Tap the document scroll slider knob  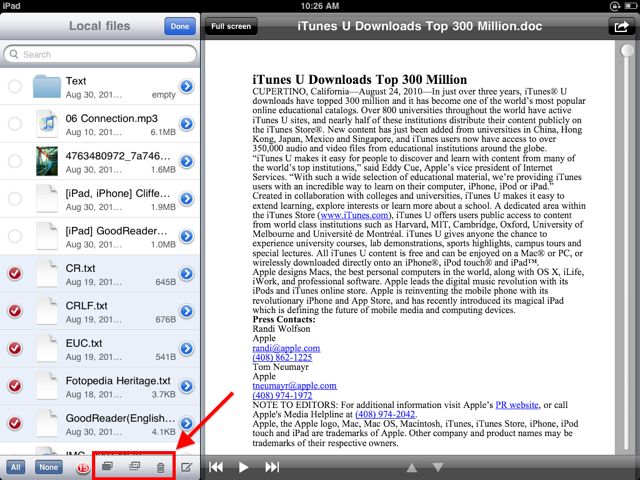coord(627,51)
